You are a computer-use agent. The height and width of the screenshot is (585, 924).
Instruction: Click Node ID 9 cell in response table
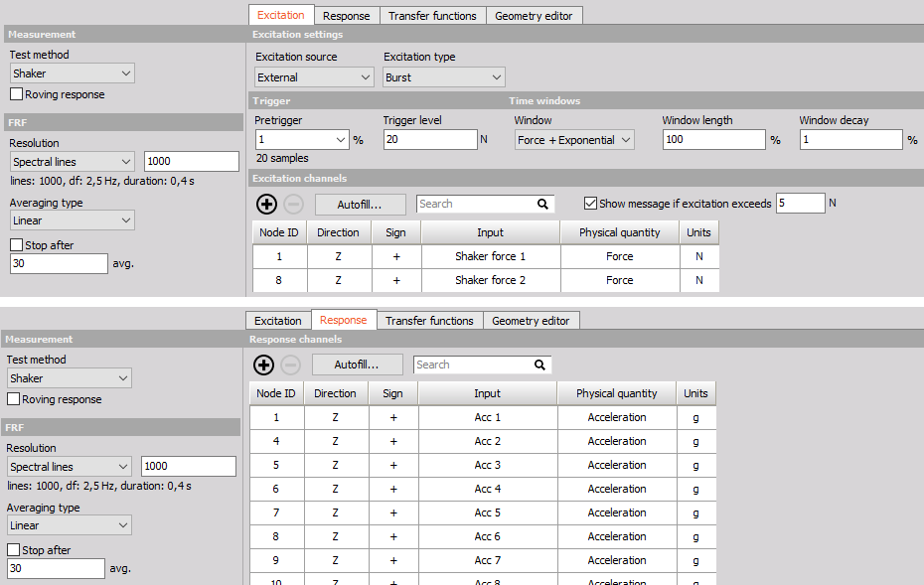pos(276,560)
